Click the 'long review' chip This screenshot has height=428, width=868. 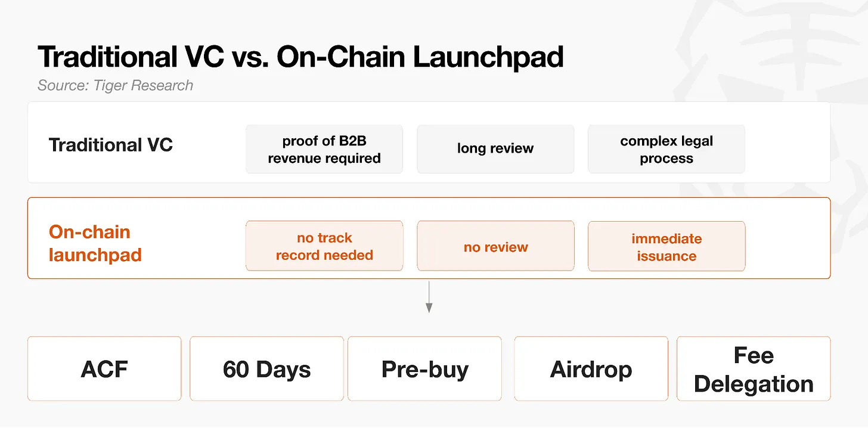click(x=495, y=149)
